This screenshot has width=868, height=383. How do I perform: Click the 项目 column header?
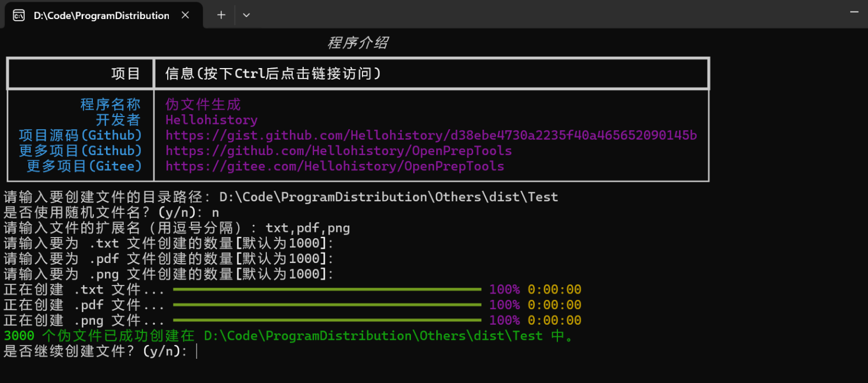click(126, 74)
